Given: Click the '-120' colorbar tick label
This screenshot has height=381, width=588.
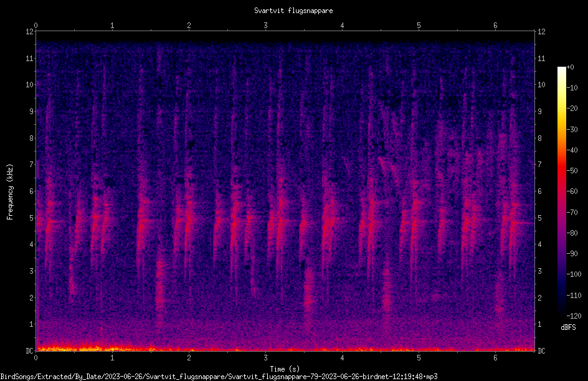Looking at the screenshot, I should pos(574,316).
